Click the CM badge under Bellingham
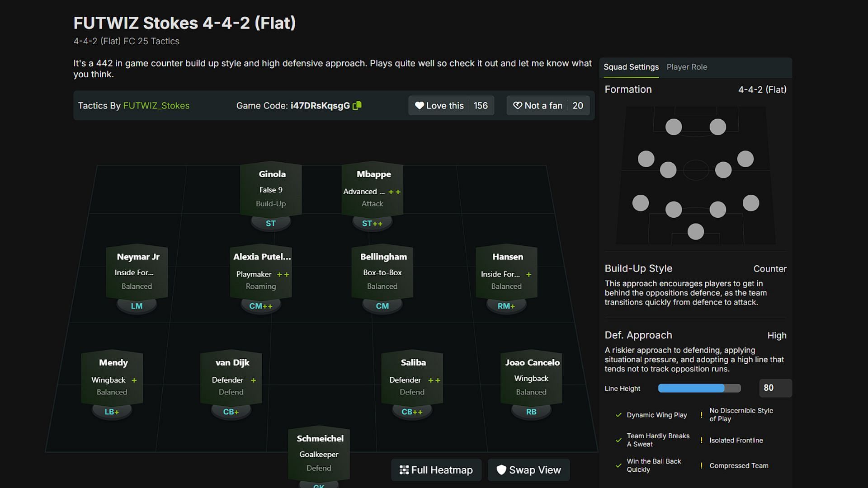Screen dimensions: 868x488 382,306
